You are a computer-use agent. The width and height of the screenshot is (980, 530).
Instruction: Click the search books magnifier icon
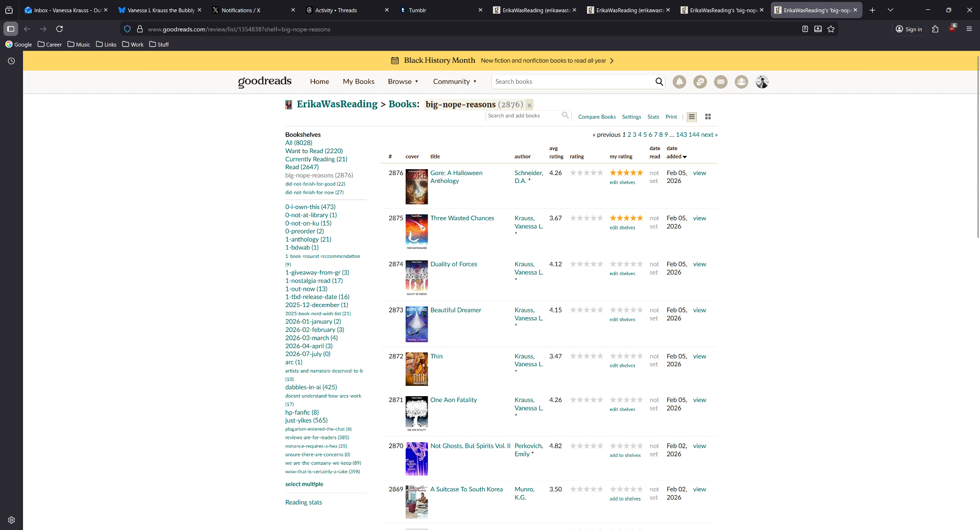pos(659,82)
